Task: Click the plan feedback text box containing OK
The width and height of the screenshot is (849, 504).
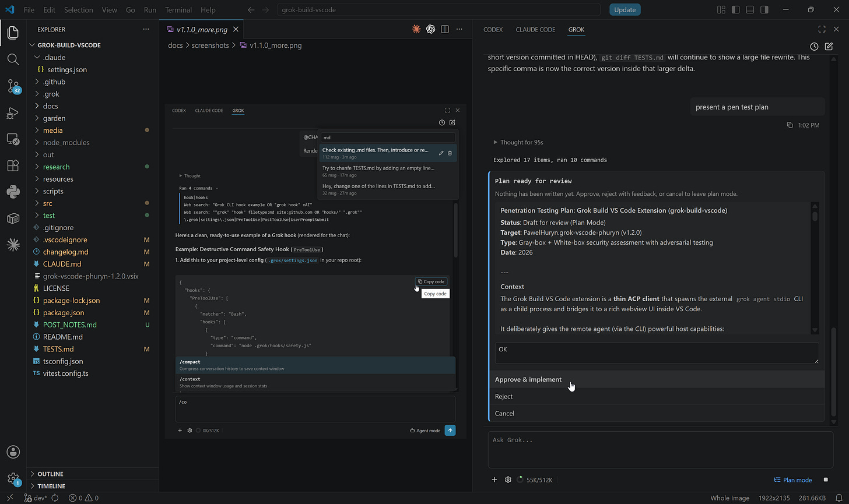Action: [x=657, y=353]
